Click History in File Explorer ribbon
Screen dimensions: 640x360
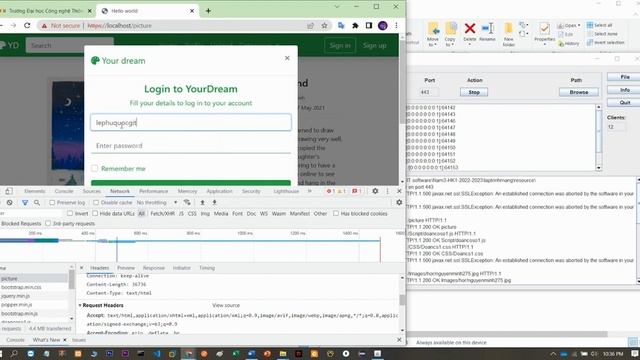tap(569, 43)
